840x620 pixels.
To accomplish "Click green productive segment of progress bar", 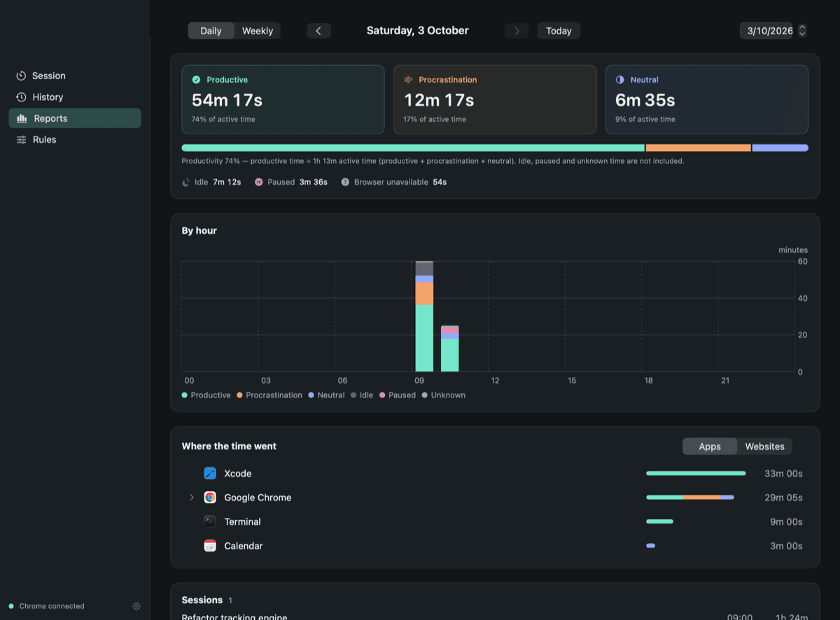I will pyautogui.click(x=413, y=148).
